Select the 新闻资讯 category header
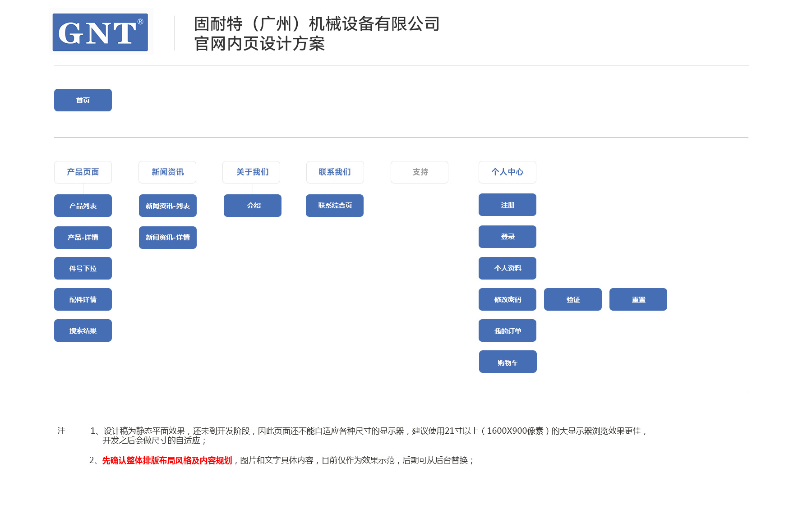Viewport: 812px width, 514px height. (167, 172)
